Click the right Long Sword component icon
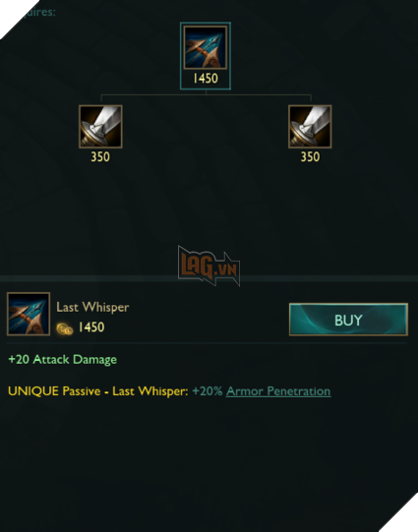Screen dimensions: 418x532 coord(310,127)
